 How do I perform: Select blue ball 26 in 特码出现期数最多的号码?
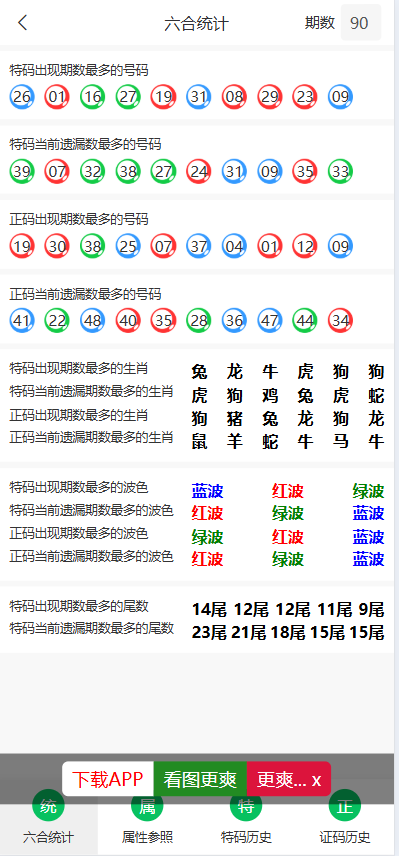22,97
